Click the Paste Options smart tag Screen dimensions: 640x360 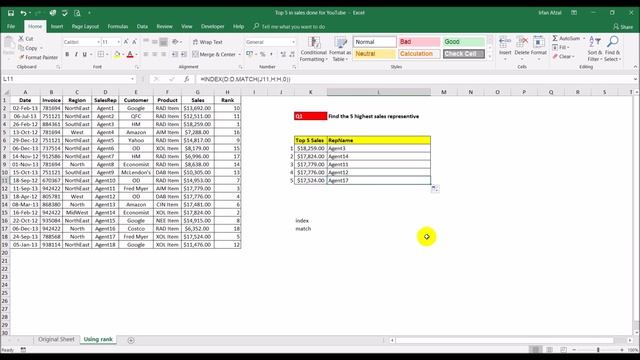point(435,189)
